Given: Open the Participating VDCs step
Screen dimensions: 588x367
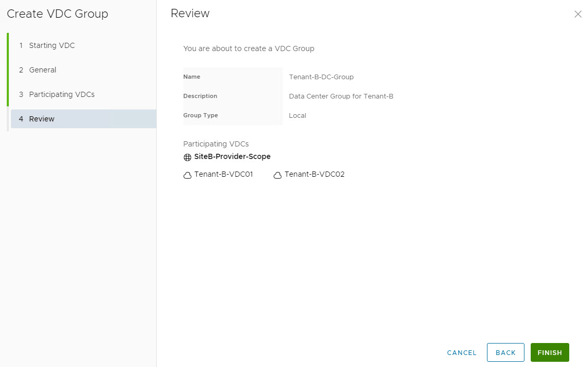Looking at the screenshot, I should [61, 94].
